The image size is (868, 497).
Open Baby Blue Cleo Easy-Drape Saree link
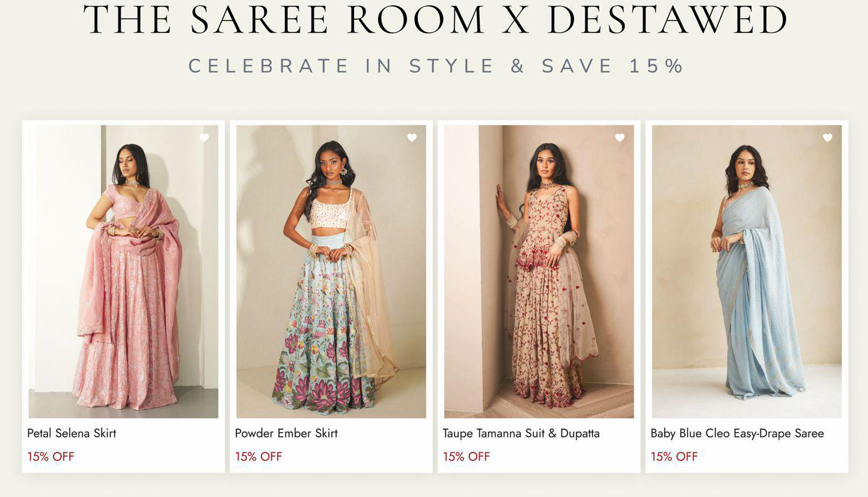coord(737,433)
